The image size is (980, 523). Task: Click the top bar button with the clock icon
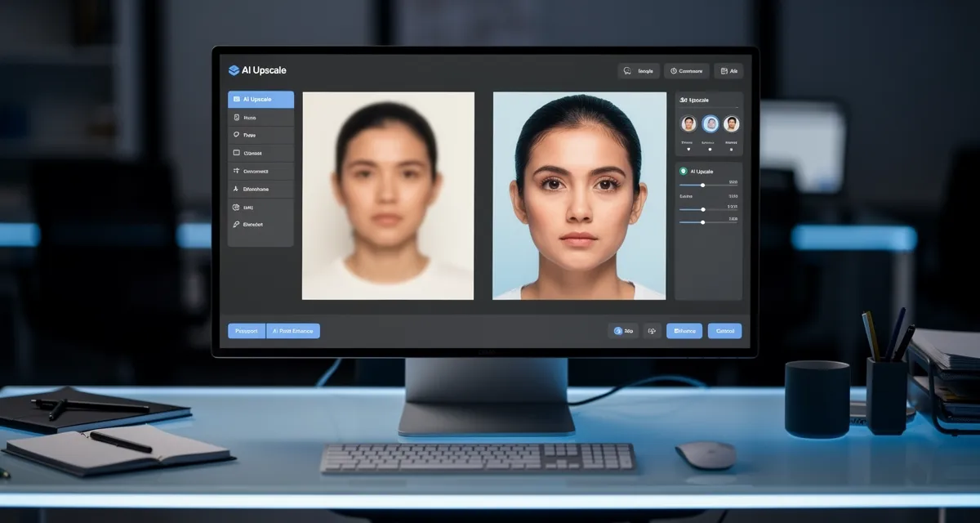point(686,71)
